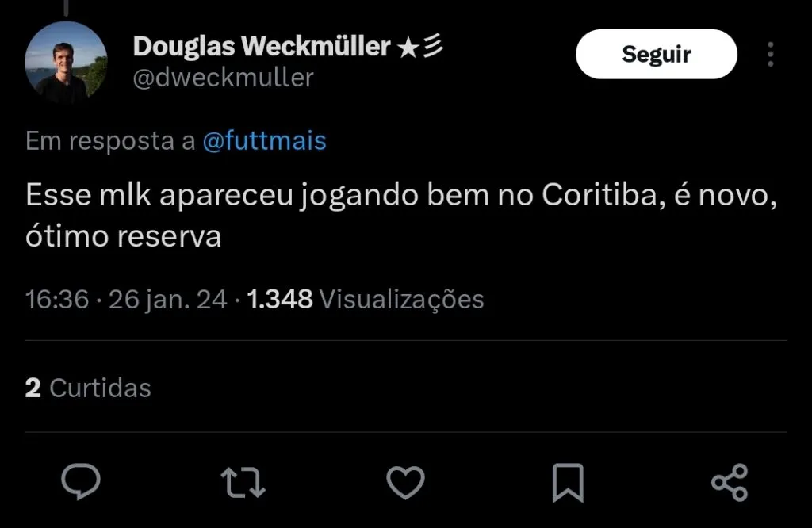The width and height of the screenshot is (812, 528).
Task: Open the @futtmais mention link
Action: click(264, 141)
